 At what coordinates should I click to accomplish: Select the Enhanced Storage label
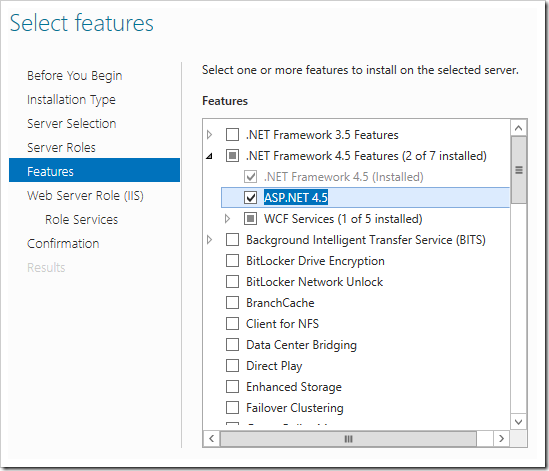pyautogui.click(x=294, y=387)
